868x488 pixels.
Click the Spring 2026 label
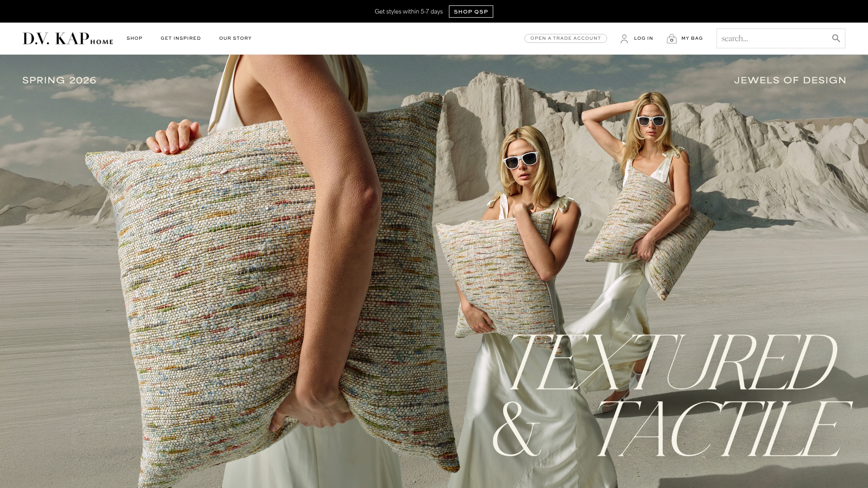(59, 80)
